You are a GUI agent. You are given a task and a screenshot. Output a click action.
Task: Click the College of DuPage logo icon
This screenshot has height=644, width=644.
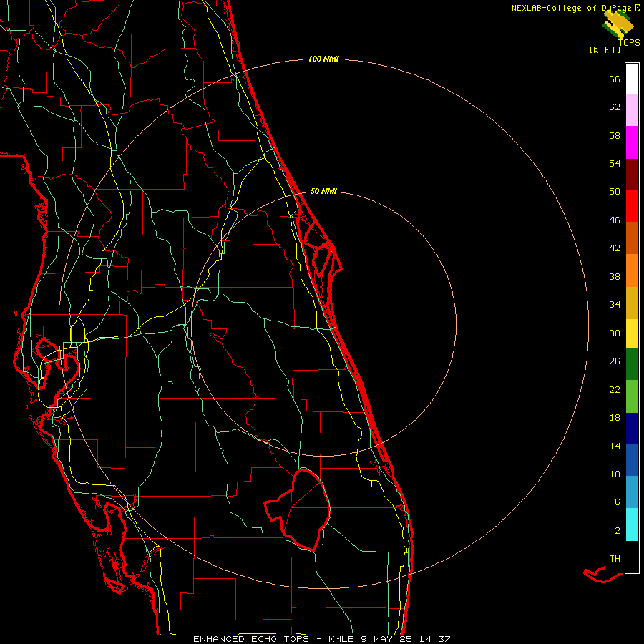tap(618, 24)
